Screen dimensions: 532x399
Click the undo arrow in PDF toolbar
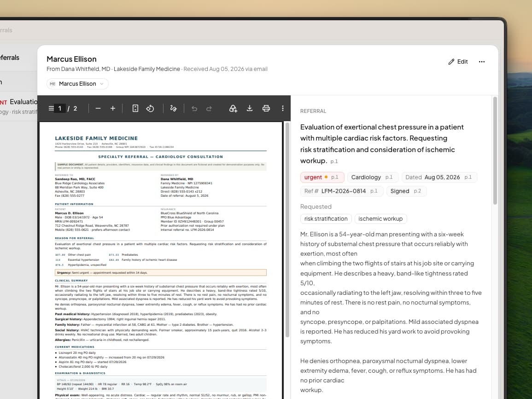194,108
